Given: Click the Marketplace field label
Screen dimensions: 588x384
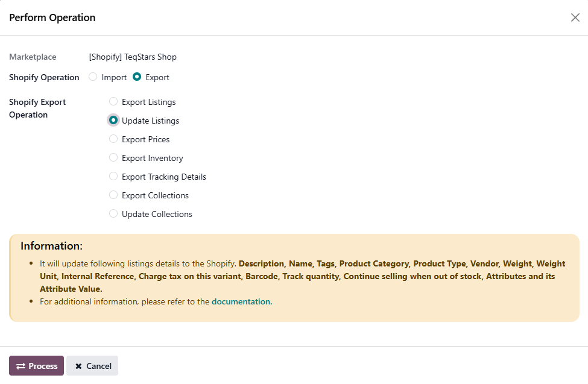Looking at the screenshot, I should (x=33, y=57).
